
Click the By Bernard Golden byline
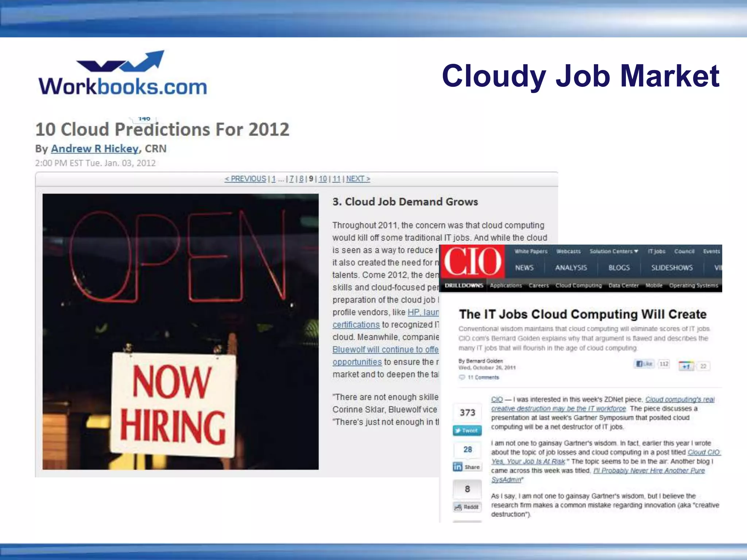point(480,361)
